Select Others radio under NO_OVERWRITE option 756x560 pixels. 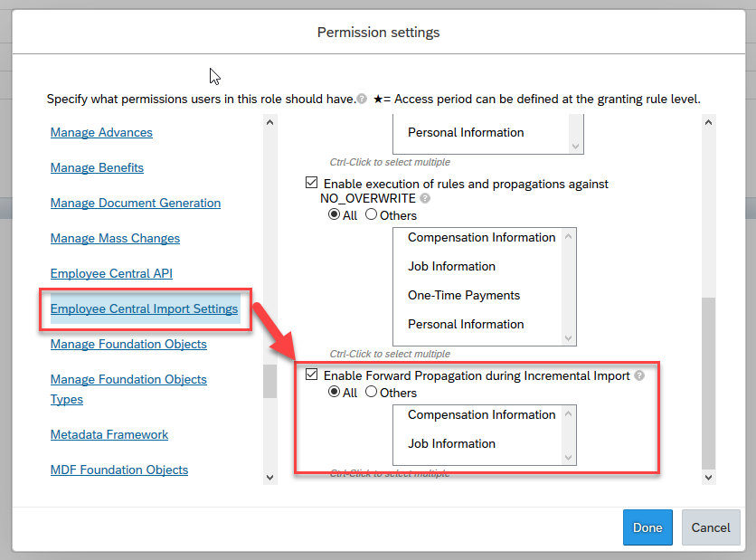371,214
